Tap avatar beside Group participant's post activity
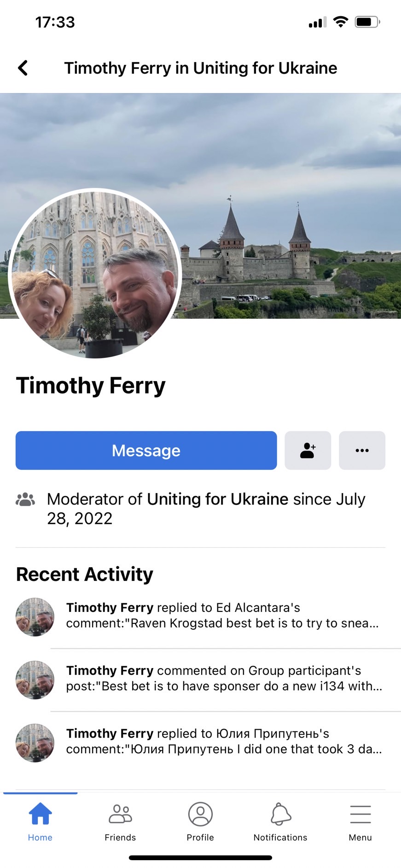Image resolution: width=401 pixels, height=868 pixels. [35, 680]
